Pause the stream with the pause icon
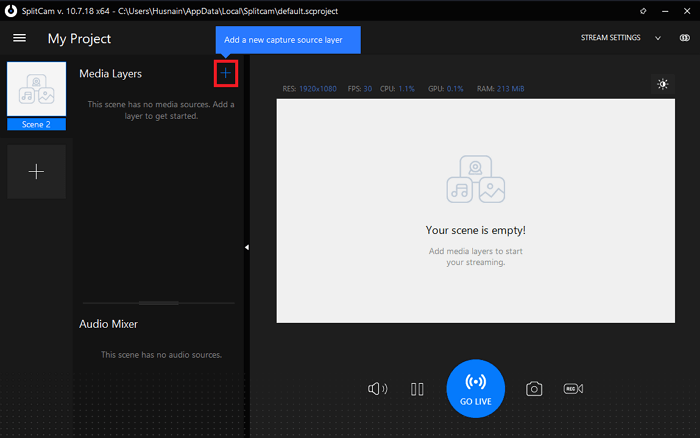Viewport: 700px width, 438px height. pyautogui.click(x=417, y=389)
